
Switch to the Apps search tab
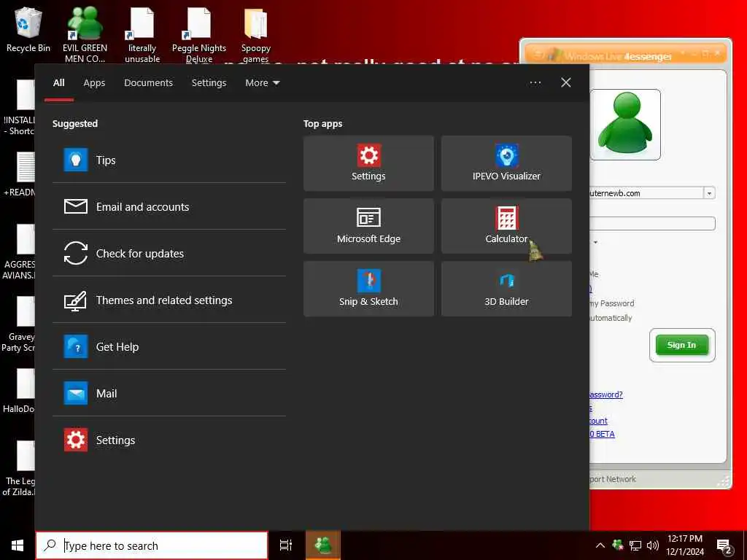coord(94,83)
